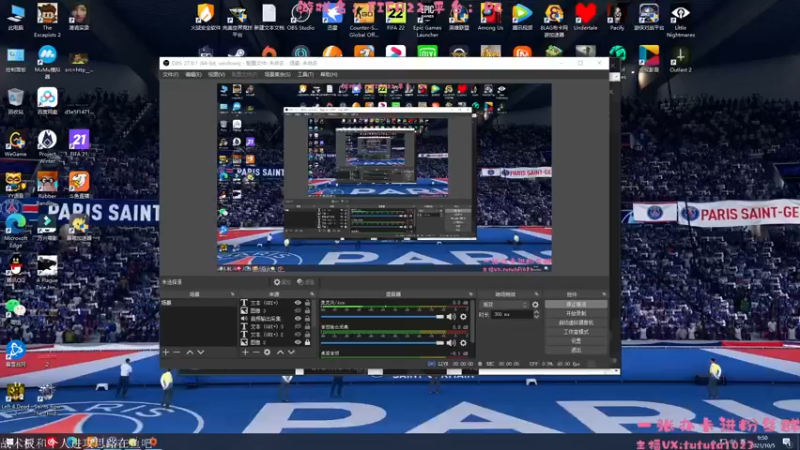The image size is (800, 450).
Task: Open the 场景集合(S) menu in OBS
Action: click(277, 74)
